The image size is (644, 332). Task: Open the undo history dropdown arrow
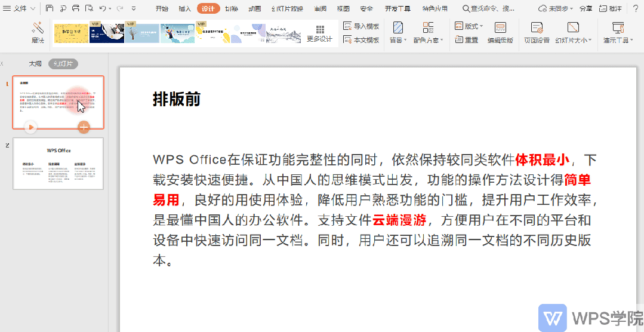[110, 8]
